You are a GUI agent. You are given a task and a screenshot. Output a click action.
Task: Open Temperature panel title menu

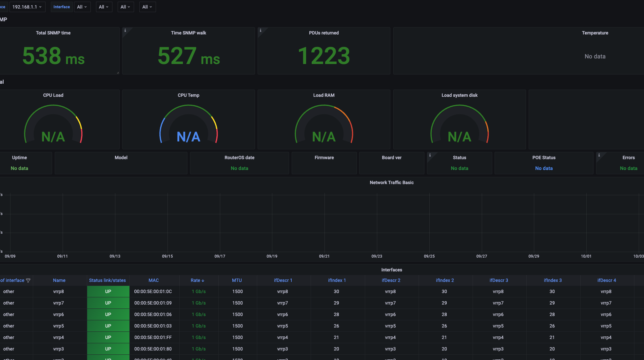point(595,33)
